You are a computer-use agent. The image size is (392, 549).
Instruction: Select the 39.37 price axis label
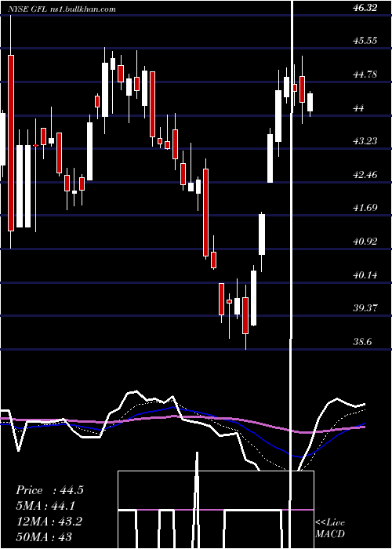coord(365,308)
